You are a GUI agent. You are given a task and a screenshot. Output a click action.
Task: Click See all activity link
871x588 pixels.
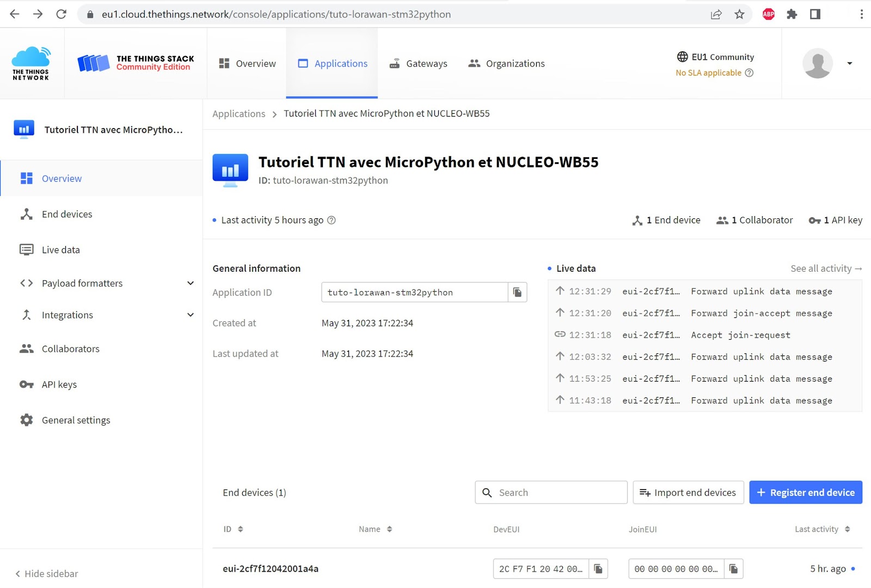(x=826, y=268)
